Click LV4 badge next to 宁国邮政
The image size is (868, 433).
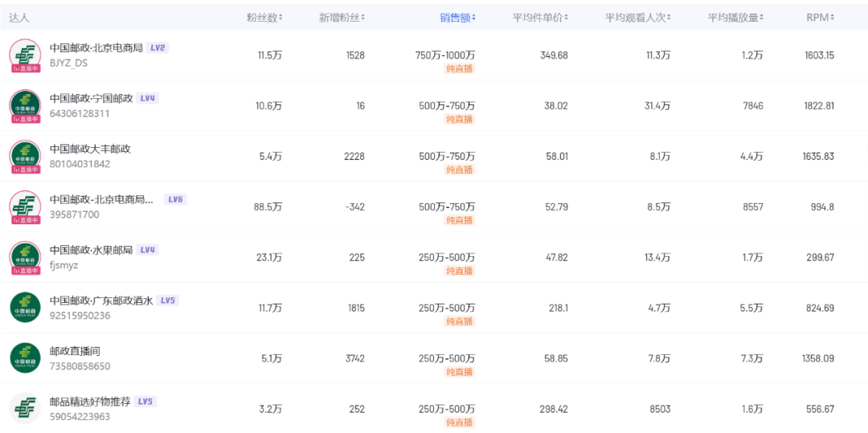[147, 99]
